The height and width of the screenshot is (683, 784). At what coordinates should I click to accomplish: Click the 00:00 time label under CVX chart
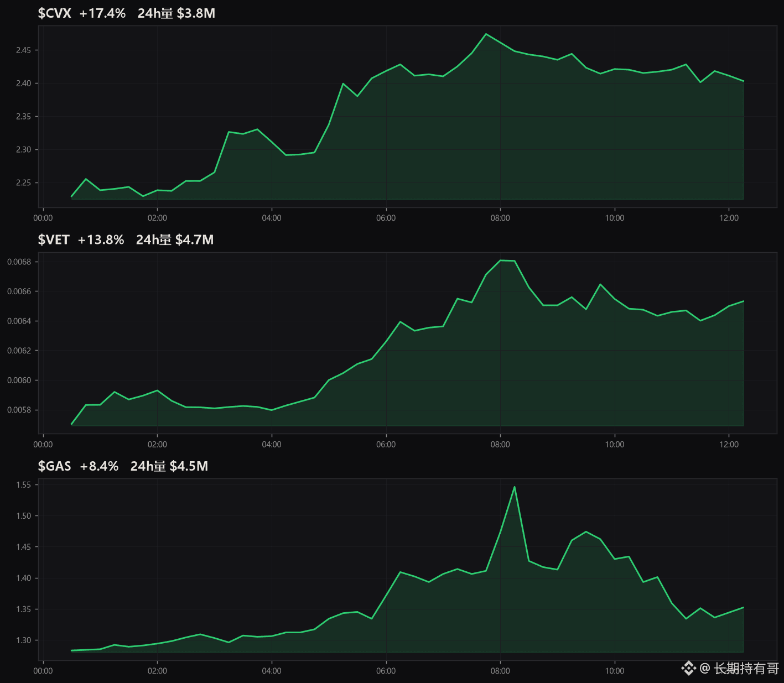click(x=43, y=218)
